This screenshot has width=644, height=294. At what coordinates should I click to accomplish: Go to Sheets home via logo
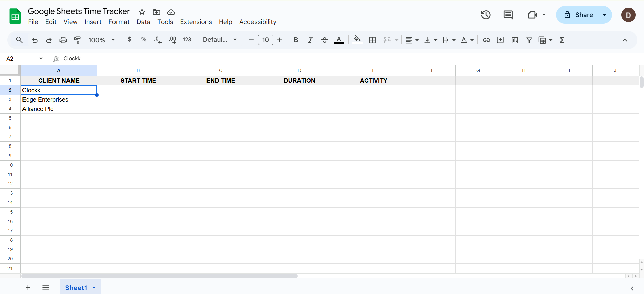(x=15, y=16)
